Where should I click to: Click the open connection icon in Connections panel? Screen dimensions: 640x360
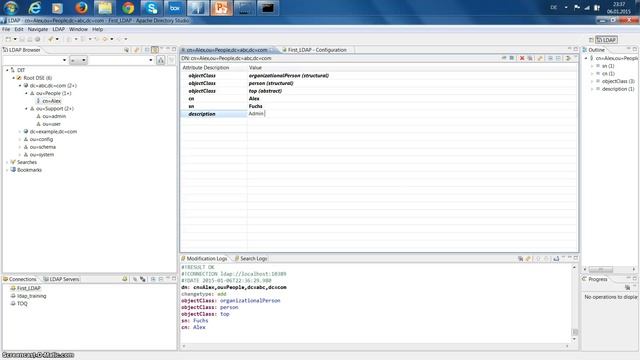coord(135,279)
